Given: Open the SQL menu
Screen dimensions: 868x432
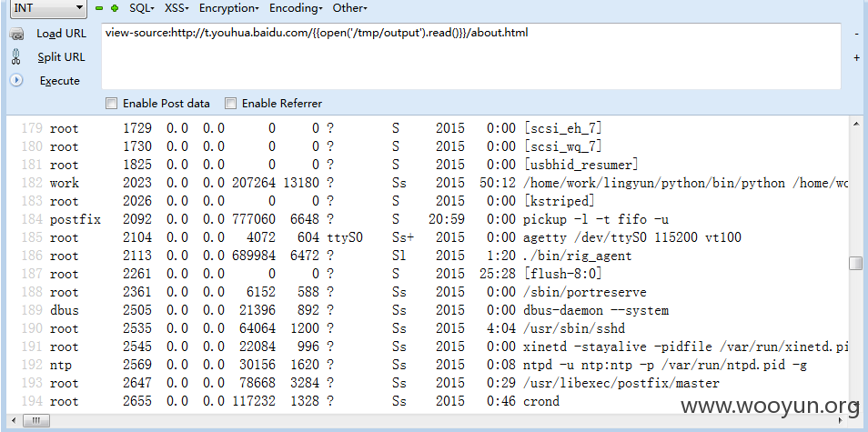Looking at the screenshot, I should point(142,8).
